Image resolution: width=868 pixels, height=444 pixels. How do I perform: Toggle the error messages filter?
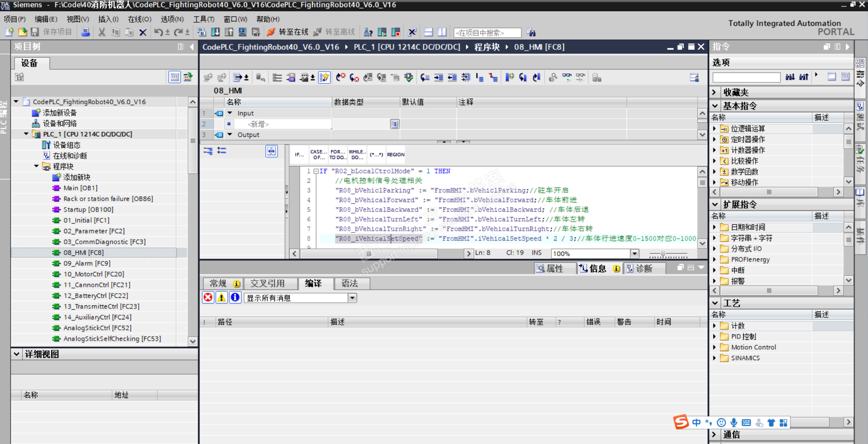coord(208,298)
